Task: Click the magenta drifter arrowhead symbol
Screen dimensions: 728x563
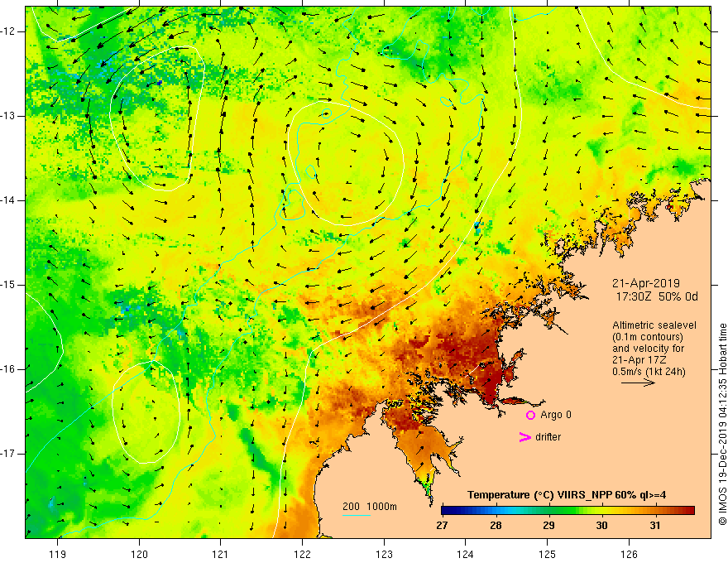Action: coord(524,437)
